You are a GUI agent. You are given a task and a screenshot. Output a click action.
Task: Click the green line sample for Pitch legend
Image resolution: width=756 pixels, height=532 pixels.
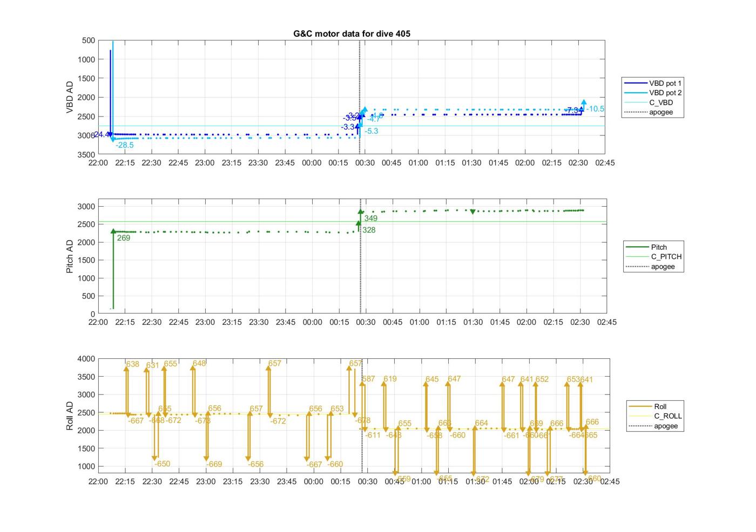pos(637,247)
